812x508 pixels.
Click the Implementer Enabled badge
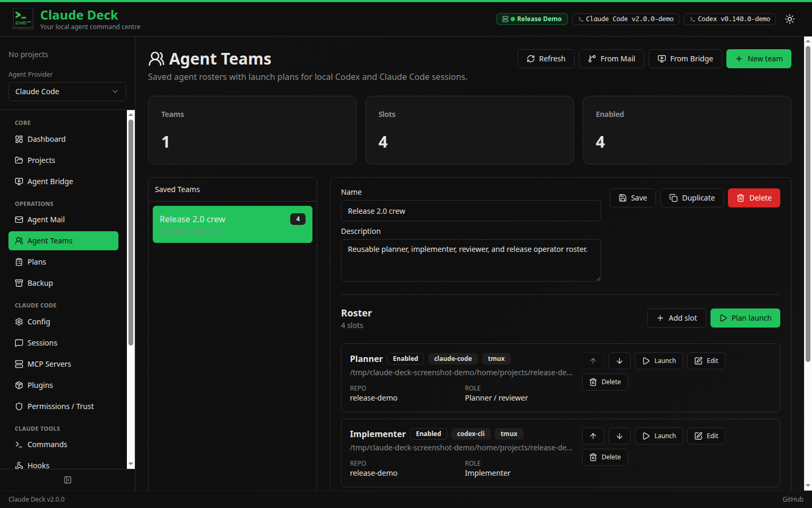[428, 434]
